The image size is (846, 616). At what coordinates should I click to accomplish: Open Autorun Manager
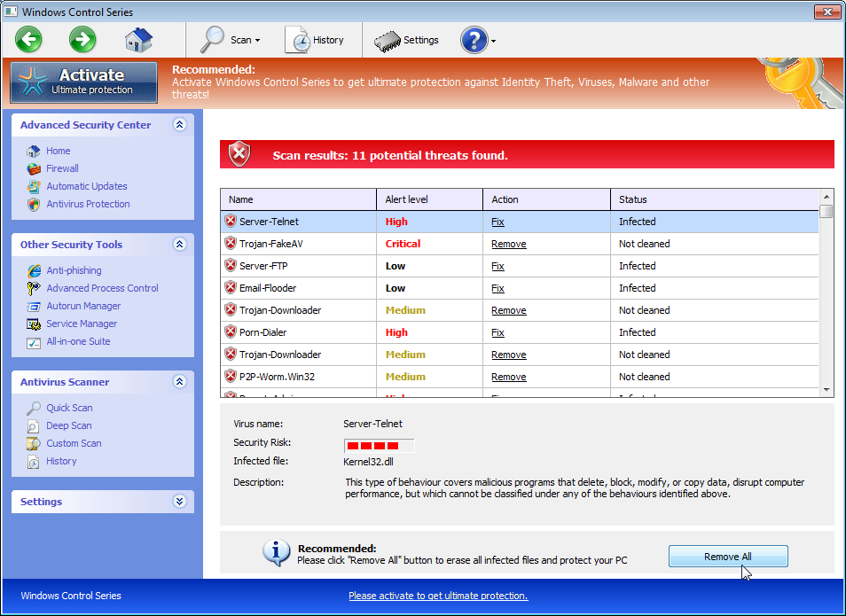coord(83,307)
